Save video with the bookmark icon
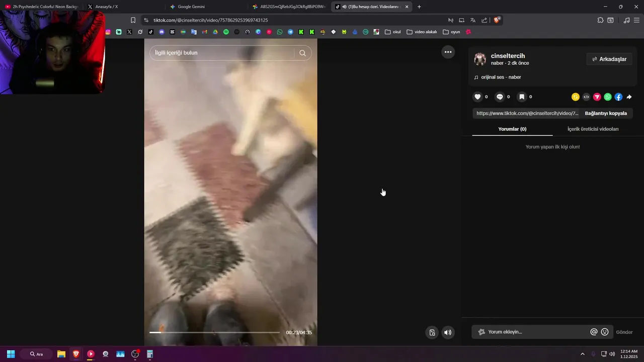 click(x=522, y=97)
